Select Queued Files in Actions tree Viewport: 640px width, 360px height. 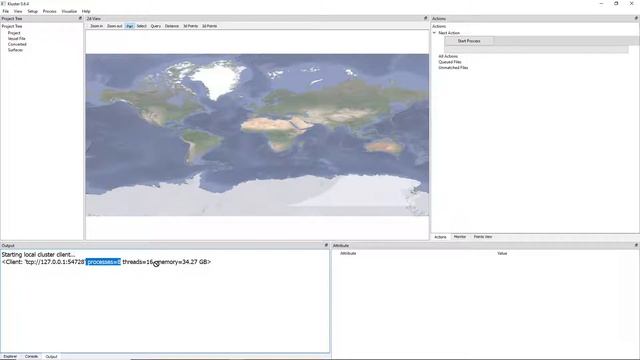450,62
